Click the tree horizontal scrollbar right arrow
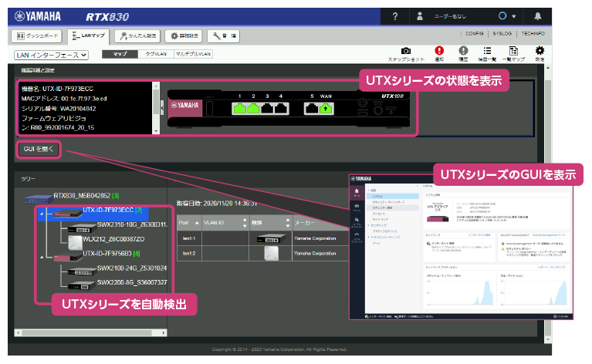 [x=164, y=332]
